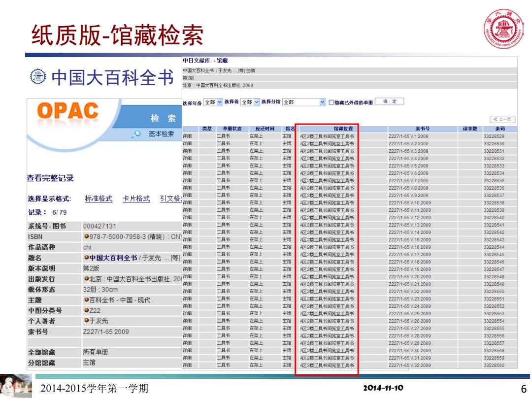Open the 选择年份 dropdown

tap(213, 102)
